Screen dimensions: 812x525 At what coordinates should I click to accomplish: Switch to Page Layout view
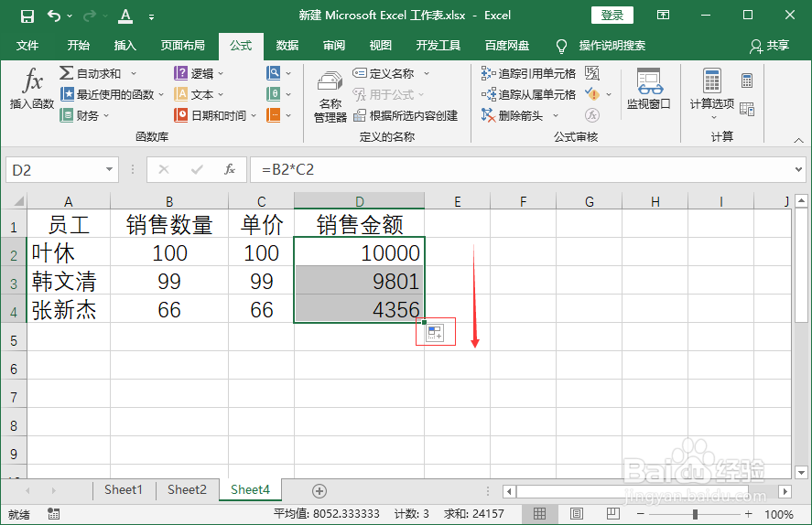pos(577,514)
